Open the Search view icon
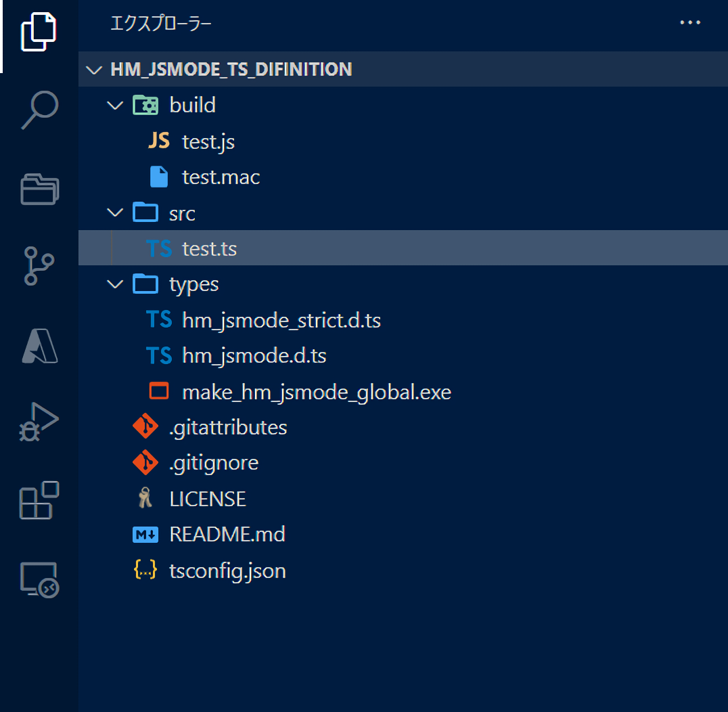The image size is (728, 712). 39,110
